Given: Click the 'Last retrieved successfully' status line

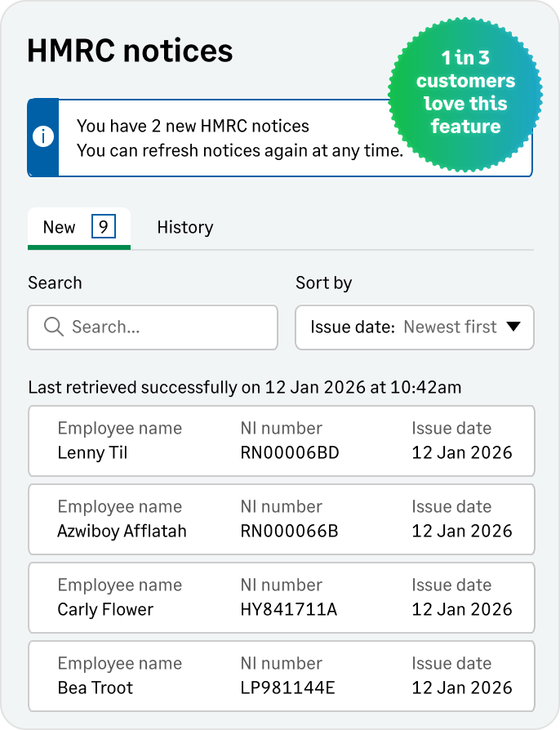Looking at the screenshot, I should pos(245,387).
